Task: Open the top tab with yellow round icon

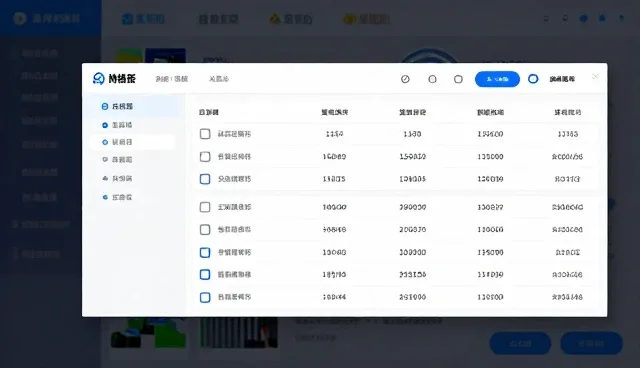Action: tap(366, 19)
